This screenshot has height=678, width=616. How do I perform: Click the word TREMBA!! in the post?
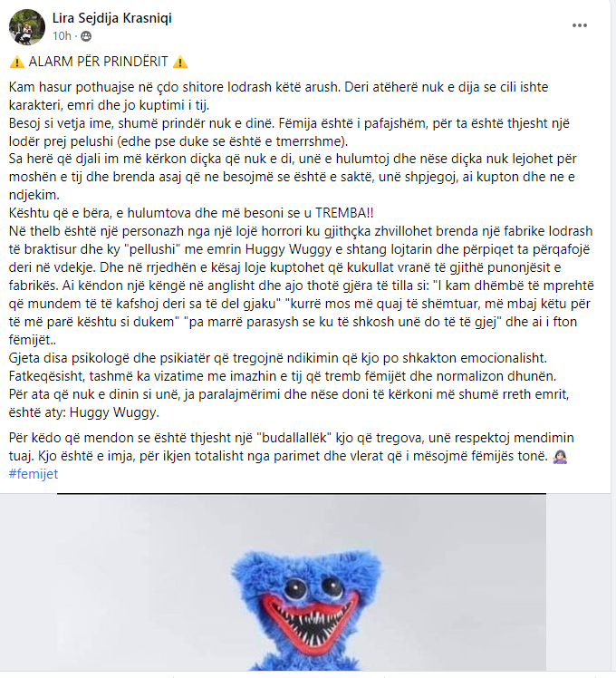tap(344, 213)
